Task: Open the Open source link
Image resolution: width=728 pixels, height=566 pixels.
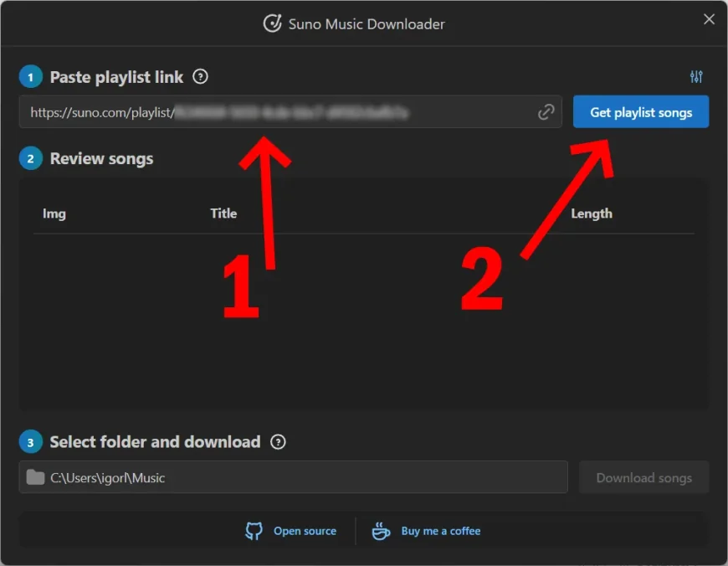Action: 305,531
